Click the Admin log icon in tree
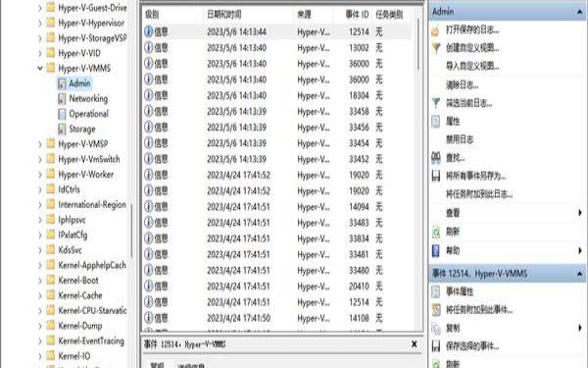 click(62, 83)
